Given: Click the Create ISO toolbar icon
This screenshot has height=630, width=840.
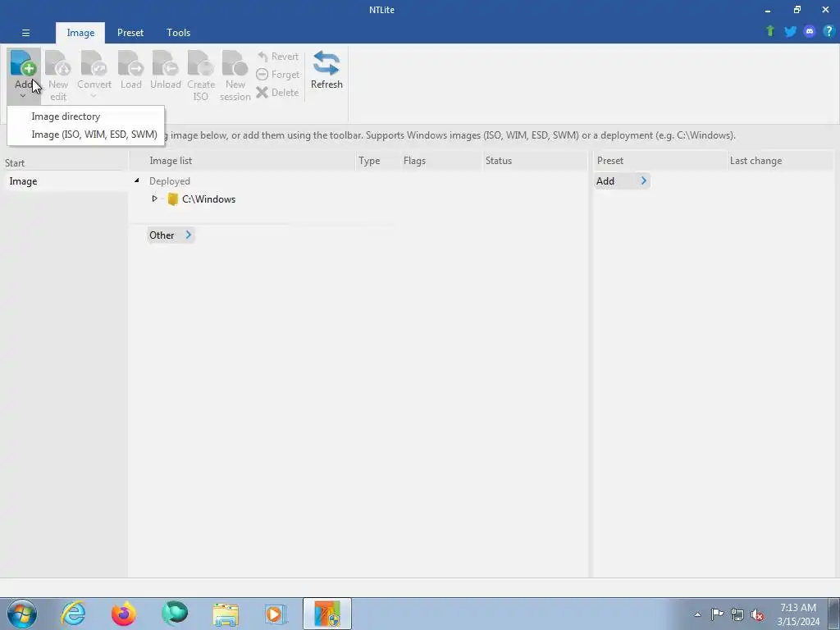Looking at the screenshot, I should (200, 62).
